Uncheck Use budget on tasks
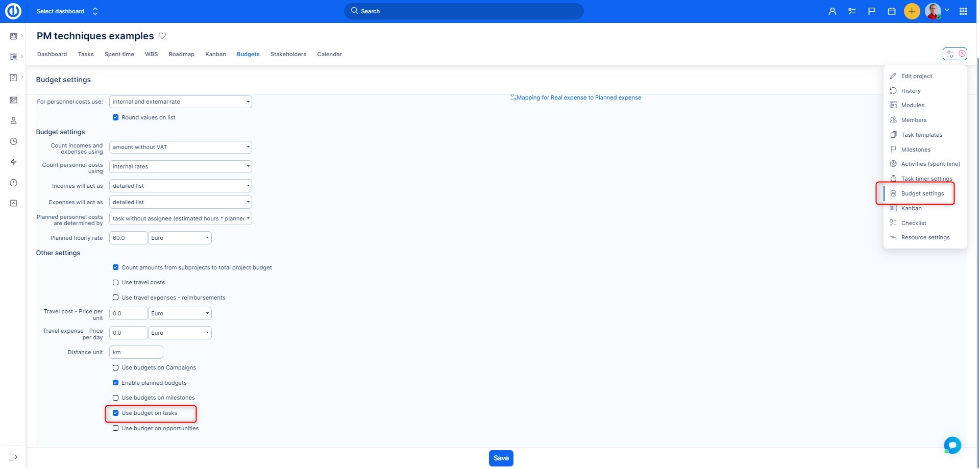Viewport: 980px width, 469px height. [116, 413]
